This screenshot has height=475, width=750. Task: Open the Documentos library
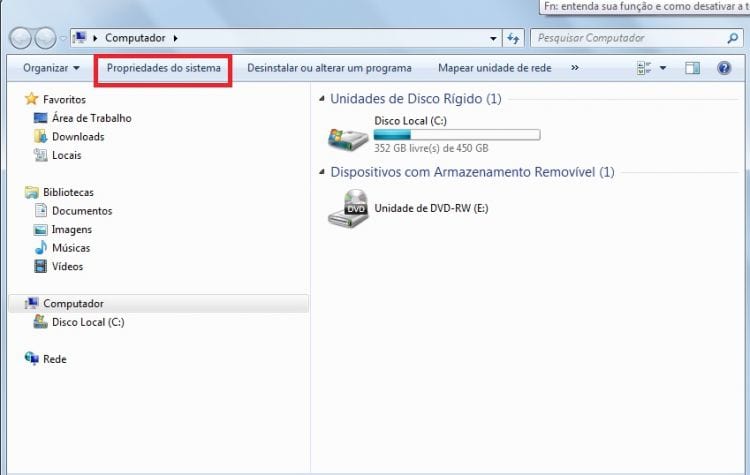click(x=82, y=211)
